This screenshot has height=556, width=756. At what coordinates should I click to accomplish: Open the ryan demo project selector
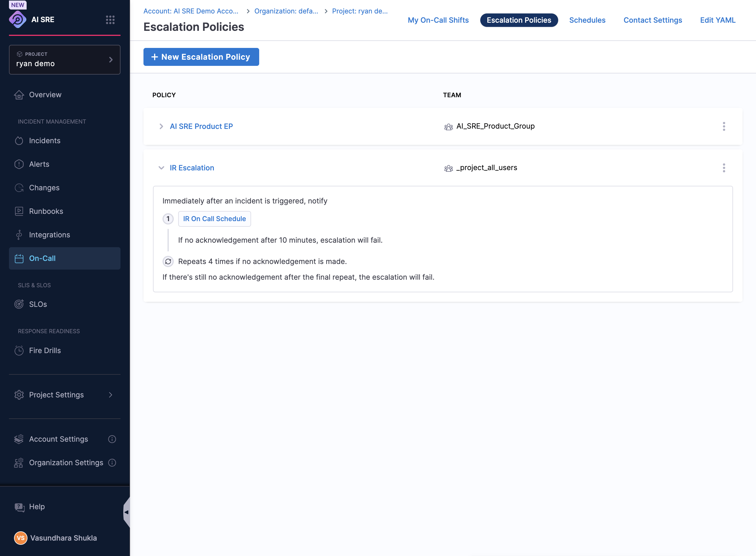click(65, 60)
